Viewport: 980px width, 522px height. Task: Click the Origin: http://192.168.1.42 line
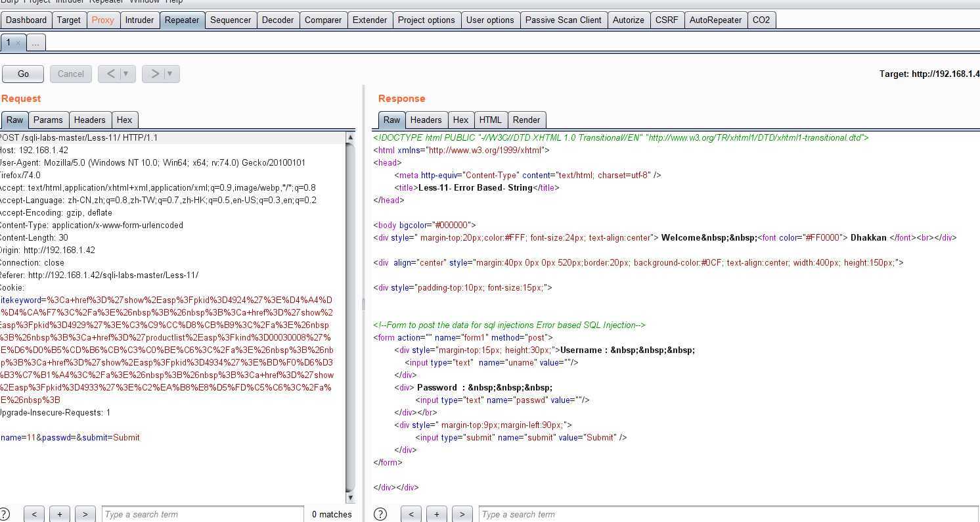click(x=47, y=250)
